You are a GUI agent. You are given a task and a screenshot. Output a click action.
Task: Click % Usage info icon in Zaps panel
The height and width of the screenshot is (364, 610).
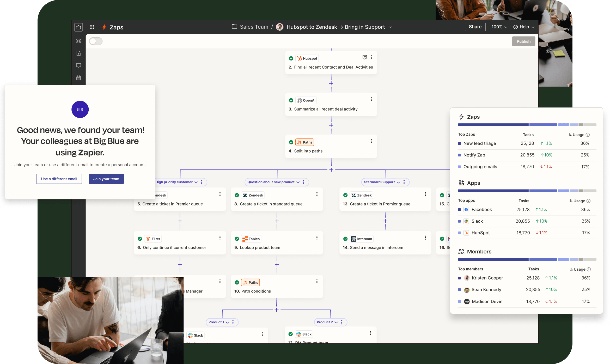[588, 135]
